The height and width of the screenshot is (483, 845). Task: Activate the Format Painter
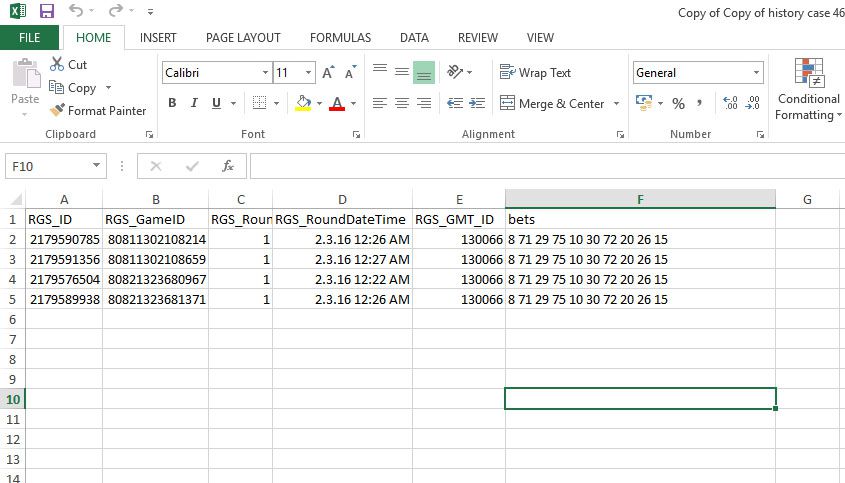click(98, 111)
